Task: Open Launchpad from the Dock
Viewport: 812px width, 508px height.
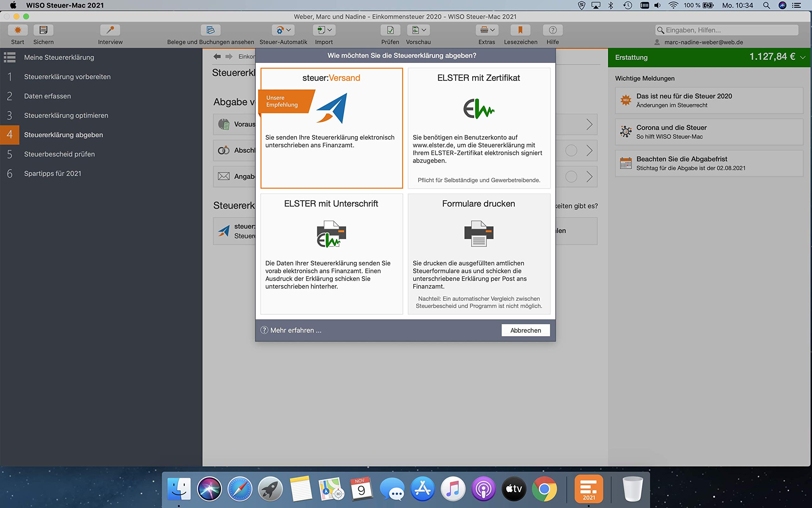Action: [270, 489]
